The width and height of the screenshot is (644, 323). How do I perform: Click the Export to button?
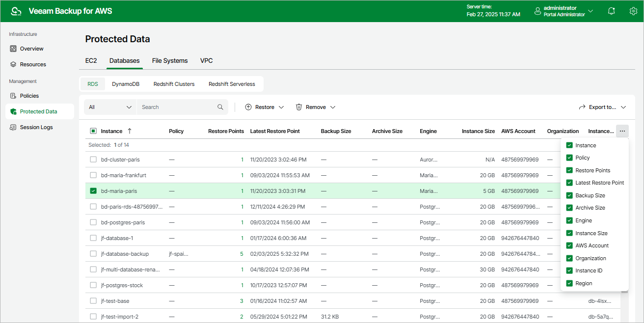click(602, 107)
